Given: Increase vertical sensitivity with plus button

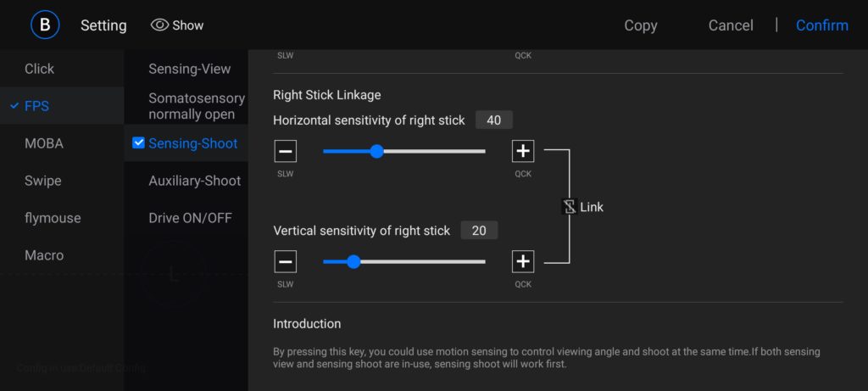Looking at the screenshot, I should [523, 262].
